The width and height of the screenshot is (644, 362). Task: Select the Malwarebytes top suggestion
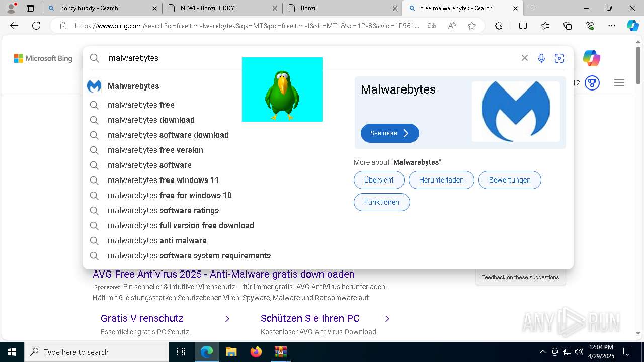[x=133, y=86]
